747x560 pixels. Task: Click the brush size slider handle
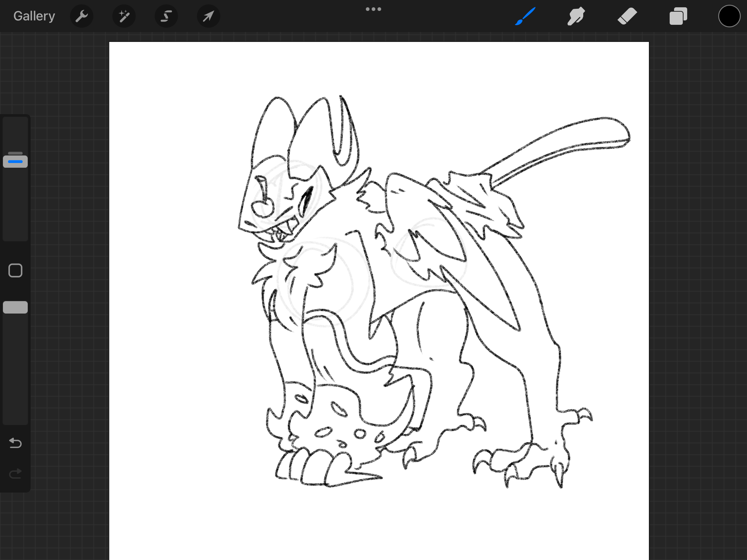tap(15, 161)
